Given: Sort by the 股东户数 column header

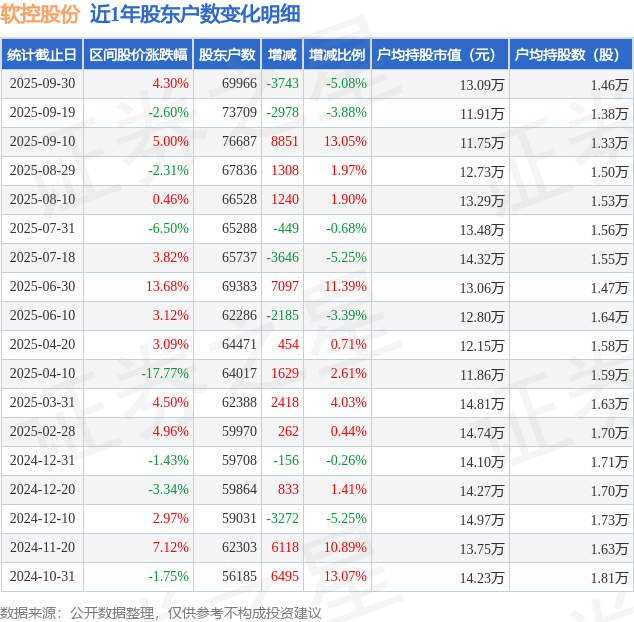Looking at the screenshot, I should click(227, 55).
